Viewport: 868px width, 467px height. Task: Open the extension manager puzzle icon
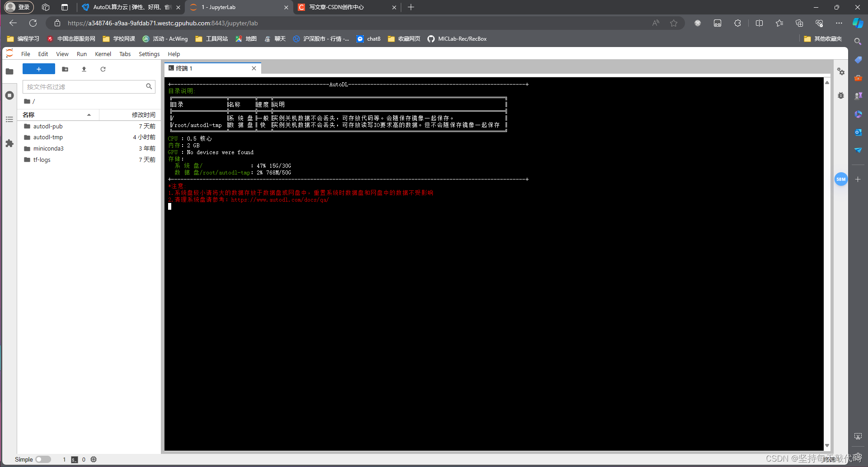point(9,143)
